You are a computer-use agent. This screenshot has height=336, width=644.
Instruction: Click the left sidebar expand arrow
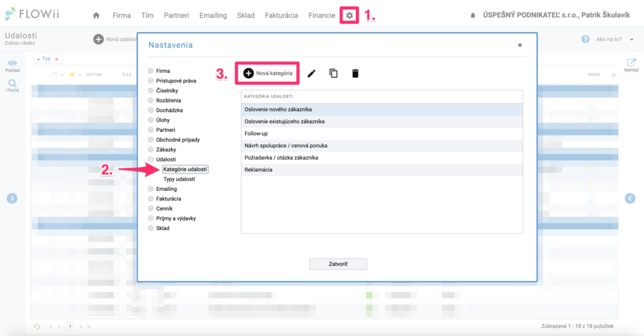click(x=12, y=198)
